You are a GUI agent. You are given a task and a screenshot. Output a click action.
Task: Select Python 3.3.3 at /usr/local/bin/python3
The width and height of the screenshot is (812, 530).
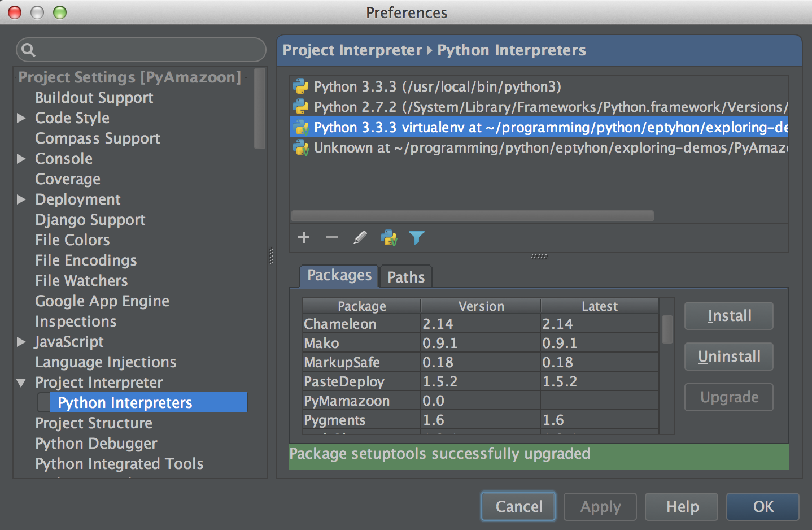click(x=438, y=86)
